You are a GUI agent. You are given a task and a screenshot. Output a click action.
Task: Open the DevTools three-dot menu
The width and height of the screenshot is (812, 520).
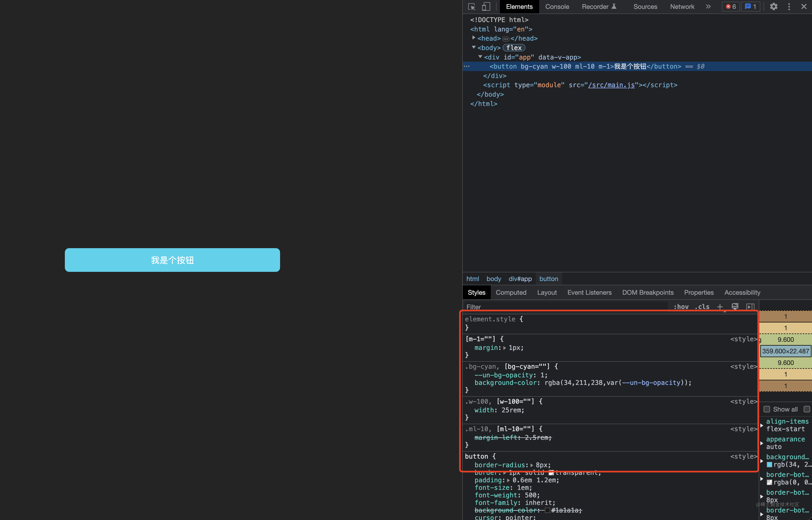point(789,7)
